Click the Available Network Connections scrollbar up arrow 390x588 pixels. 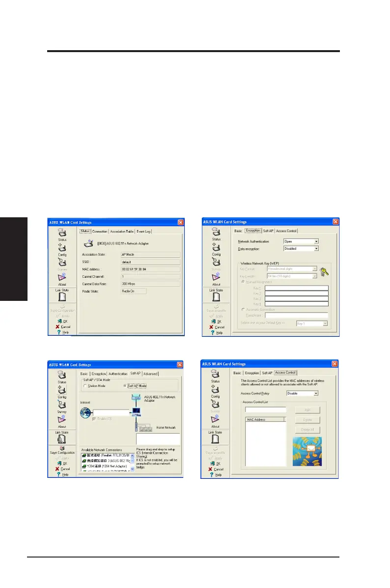[x=132, y=456]
